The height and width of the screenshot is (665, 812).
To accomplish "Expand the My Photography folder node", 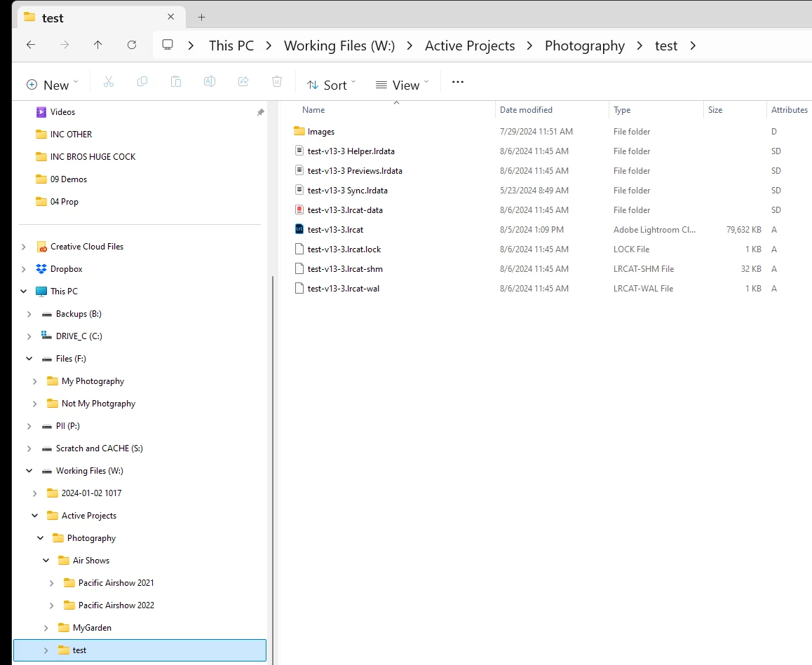I will pos(34,381).
